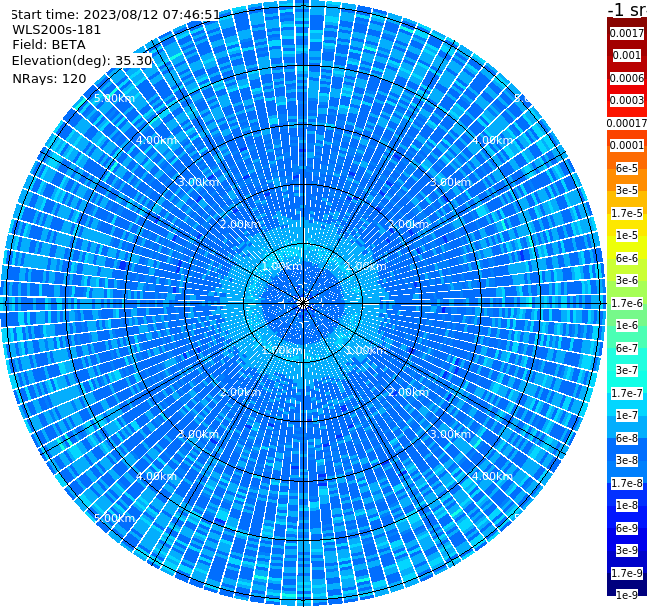
Task: Select the 1e-7 colorbar value
Action: [627, 415]
